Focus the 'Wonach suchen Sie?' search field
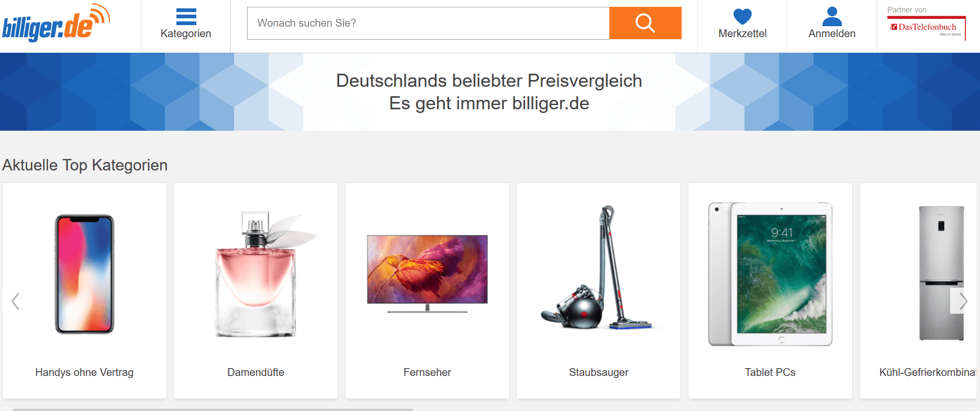Image resolution: width=980 pixels, height=411 pixels. tap(428, 23)
